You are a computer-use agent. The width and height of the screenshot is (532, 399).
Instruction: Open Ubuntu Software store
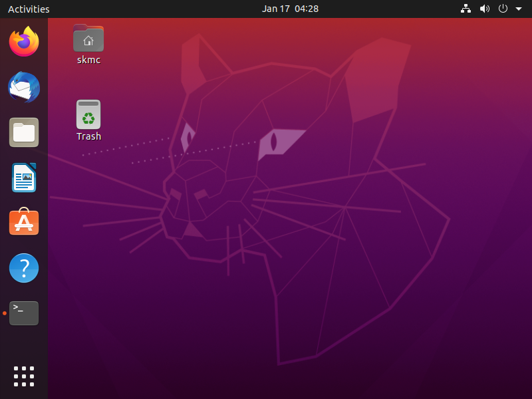click(23, 222)
